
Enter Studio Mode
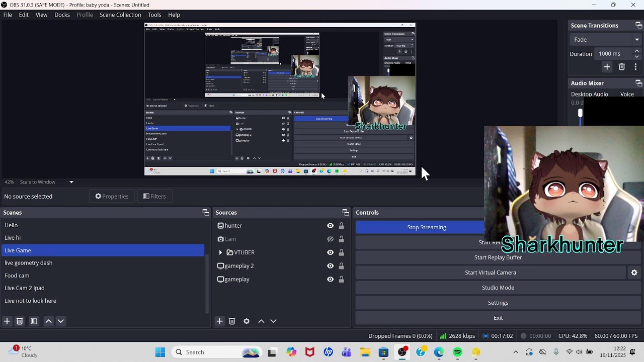tap(498, 288)
